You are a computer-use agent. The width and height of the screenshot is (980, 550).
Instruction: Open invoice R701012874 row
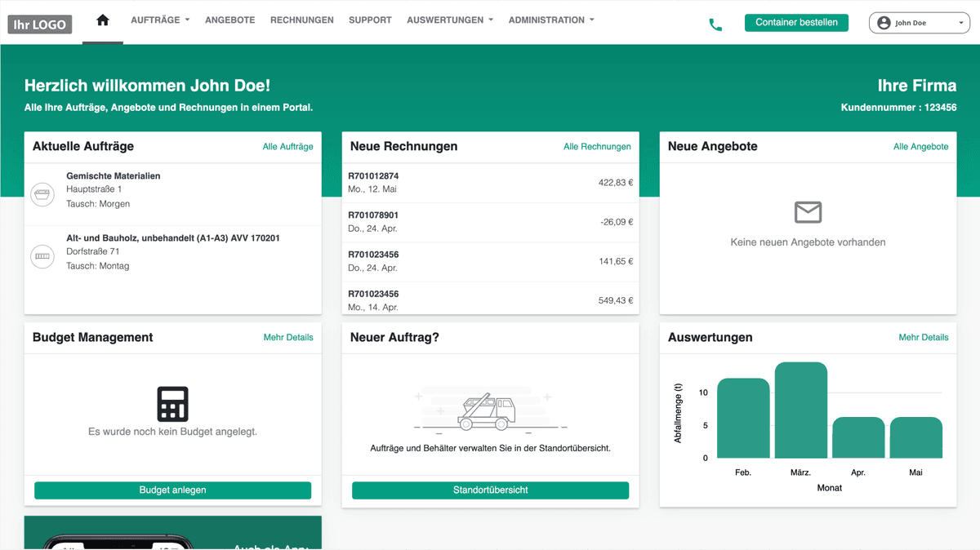click(x=490, y=183)
